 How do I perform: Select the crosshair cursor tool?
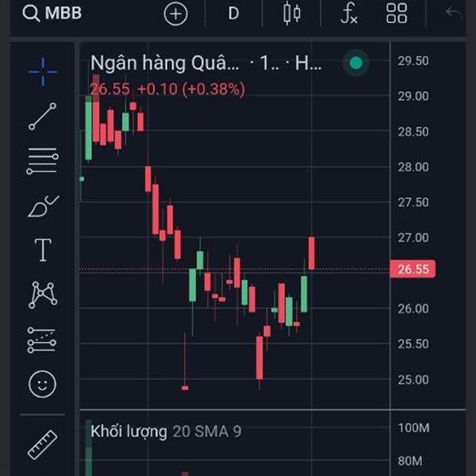43,71
